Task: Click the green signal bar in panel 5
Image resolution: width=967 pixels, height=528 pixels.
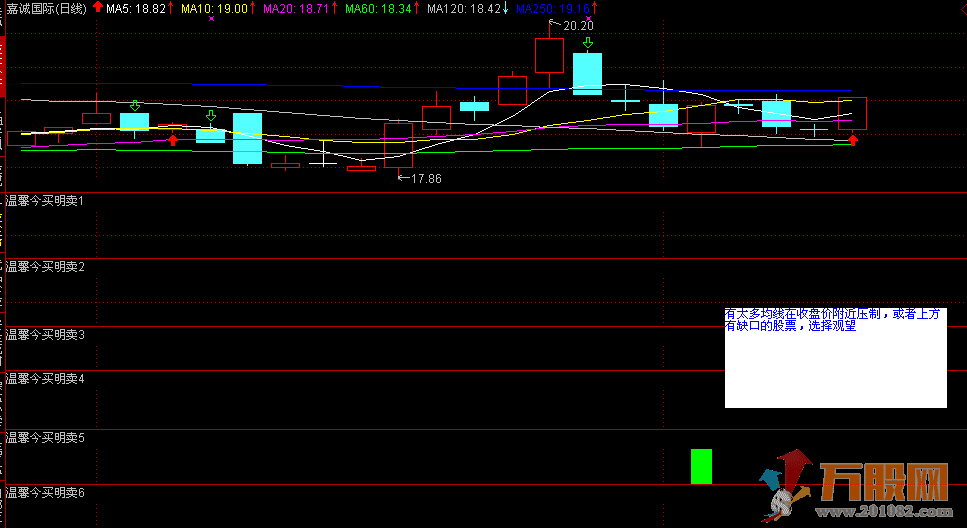Action: point(701,466)
